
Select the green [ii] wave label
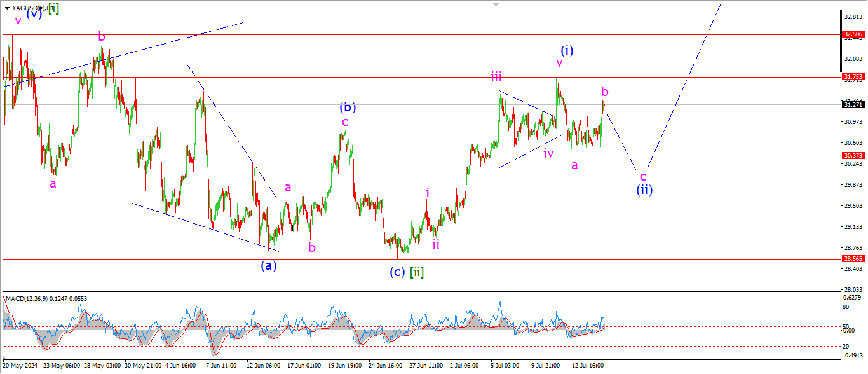pyautogui.click(x=417, y=272)
